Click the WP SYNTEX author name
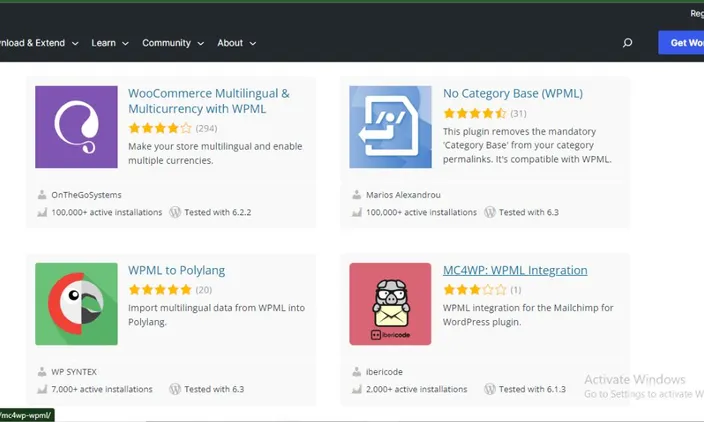 pyautogui.click(x=74, y=372)
